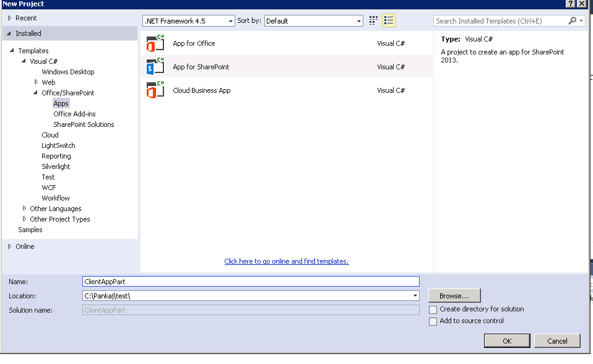Open the Location path dropdown

coord(415,295)
